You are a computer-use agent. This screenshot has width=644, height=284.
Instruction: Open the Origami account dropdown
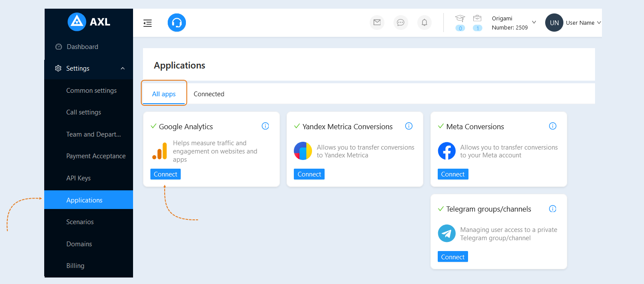coord(514,23)
